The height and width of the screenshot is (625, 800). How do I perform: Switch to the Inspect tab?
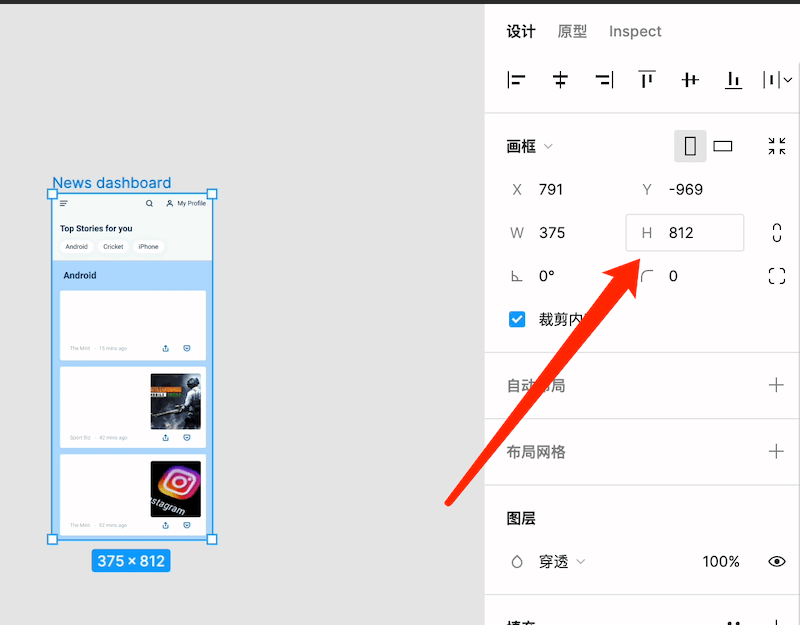[x=635, y=31]
